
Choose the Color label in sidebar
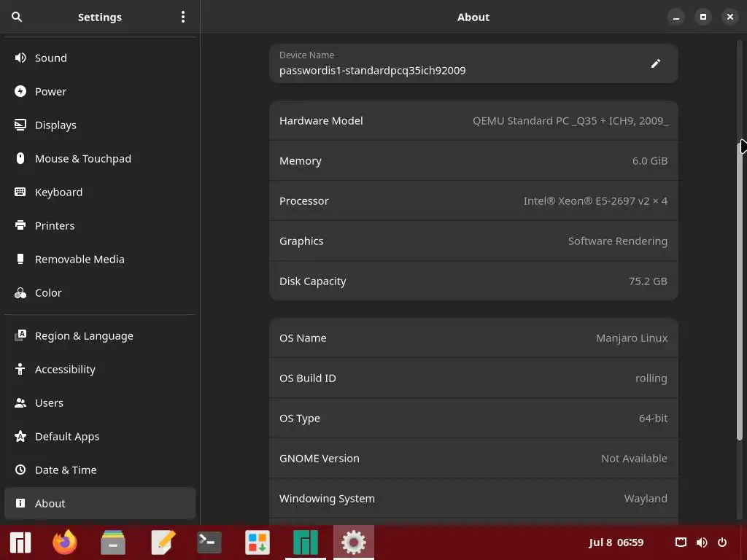pyautogui.click(x=48, y=293)
